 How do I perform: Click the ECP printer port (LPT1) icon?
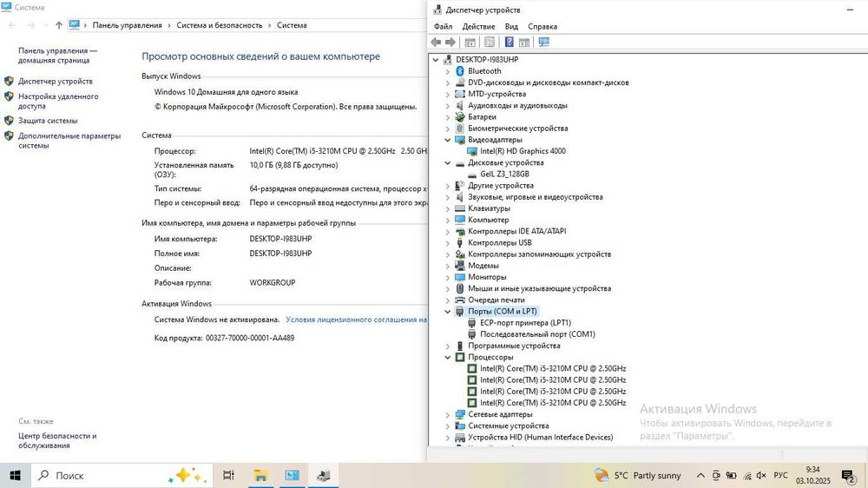click(472, 323)
